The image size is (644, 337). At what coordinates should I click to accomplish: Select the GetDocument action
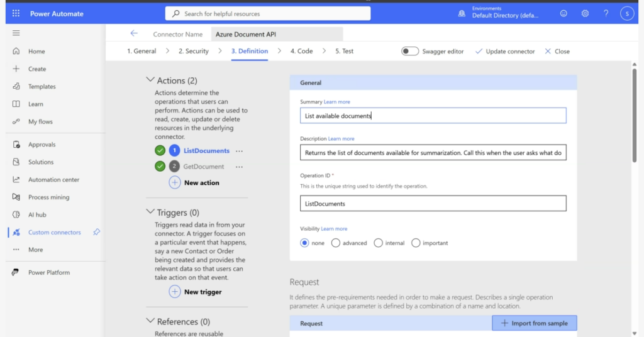(x=204, y=167)
